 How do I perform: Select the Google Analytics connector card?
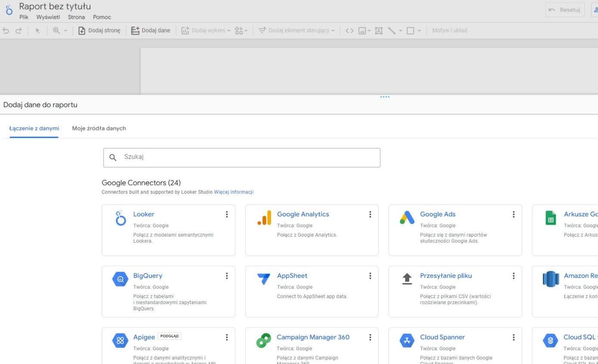tap(312, 230)
